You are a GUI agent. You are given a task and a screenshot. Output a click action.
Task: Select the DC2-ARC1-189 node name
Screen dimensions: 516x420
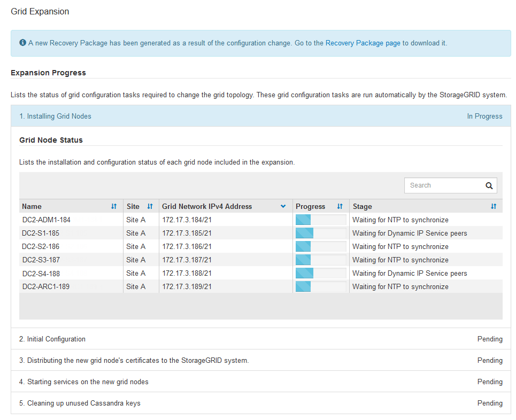point(46,287)
